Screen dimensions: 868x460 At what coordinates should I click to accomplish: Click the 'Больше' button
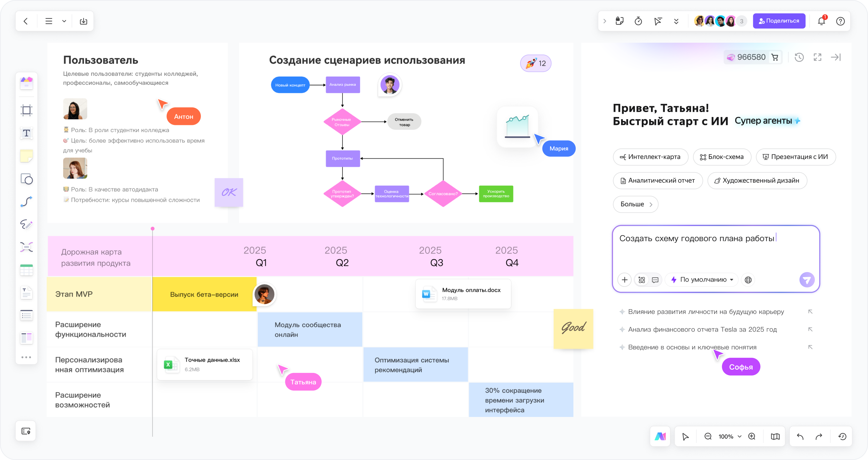click(635, 204)
